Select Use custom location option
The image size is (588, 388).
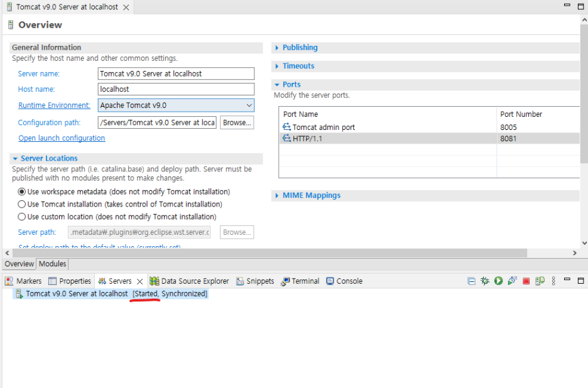(22, 217)
